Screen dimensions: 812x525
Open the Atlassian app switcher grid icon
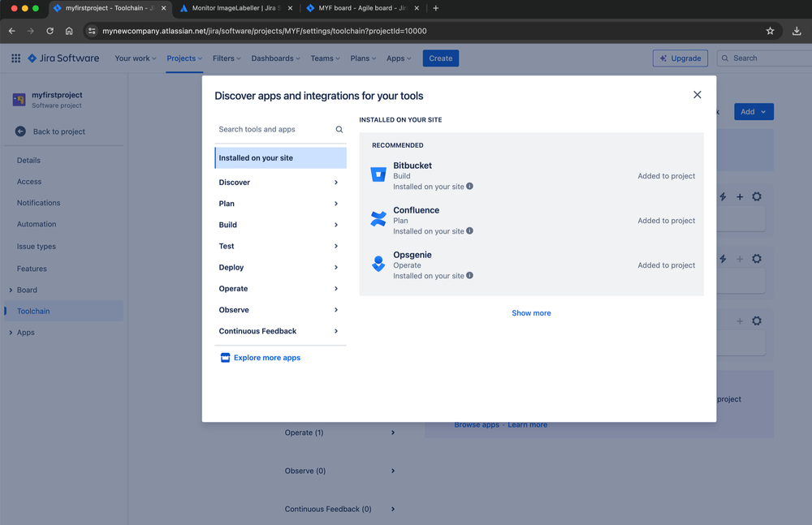(16, 58)
